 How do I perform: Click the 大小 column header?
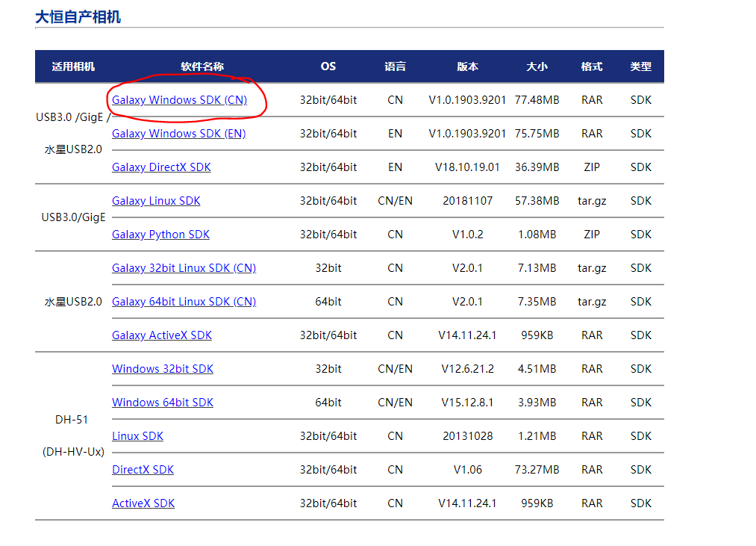(537, 66)
